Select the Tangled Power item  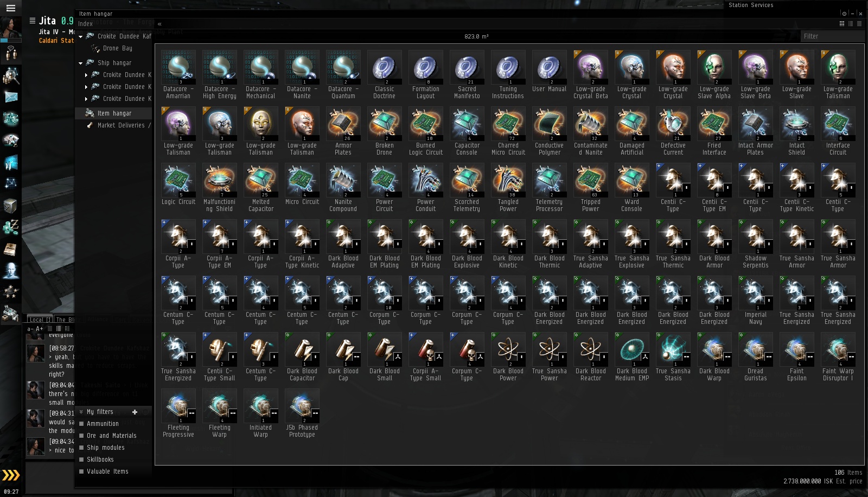(508, 188)
